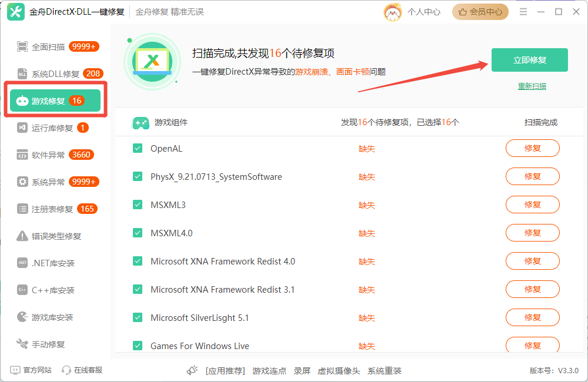This screenshot has height=382, width=588.
Task: Switch to 系统DLL修复 tab
Action: coord(55,74)
